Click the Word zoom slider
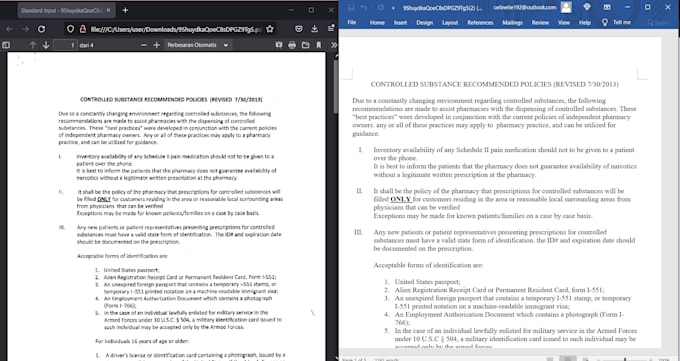The image size is (680, 361). [624, 359]
